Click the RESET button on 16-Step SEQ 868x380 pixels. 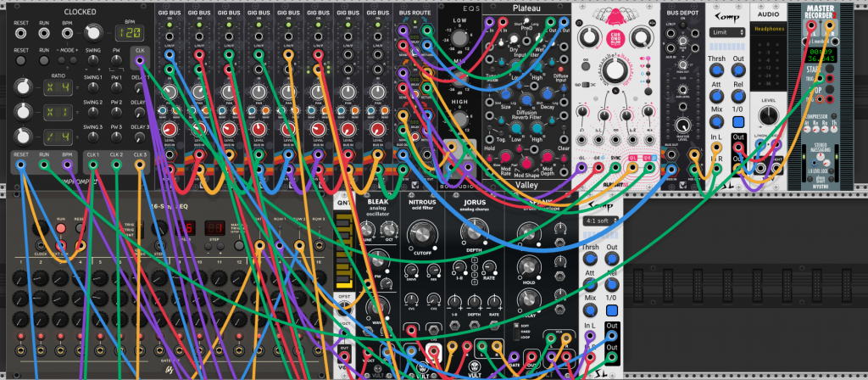point(81,228)
